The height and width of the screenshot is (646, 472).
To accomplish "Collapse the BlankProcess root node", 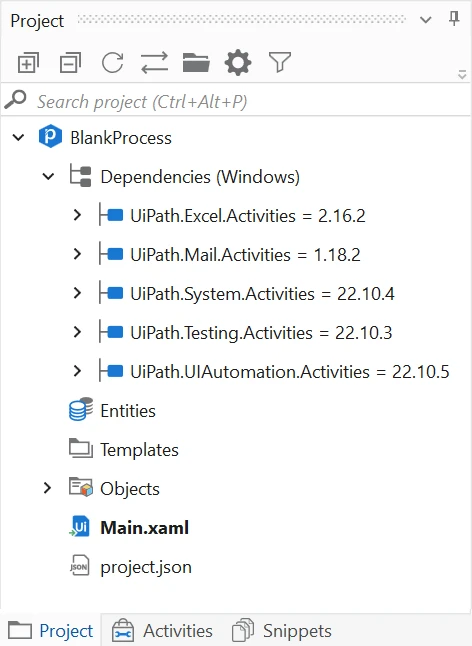I will [18, 138].
